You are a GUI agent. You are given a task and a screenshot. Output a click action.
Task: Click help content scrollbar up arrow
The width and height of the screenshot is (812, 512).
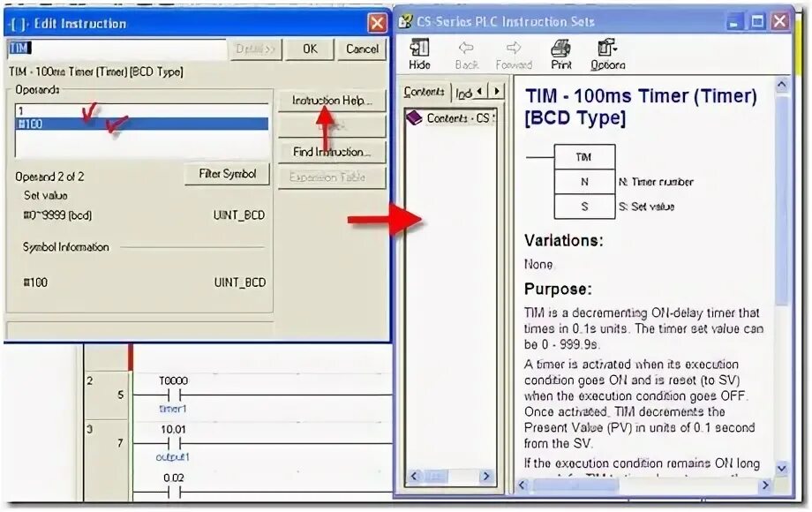pos(782,85)
